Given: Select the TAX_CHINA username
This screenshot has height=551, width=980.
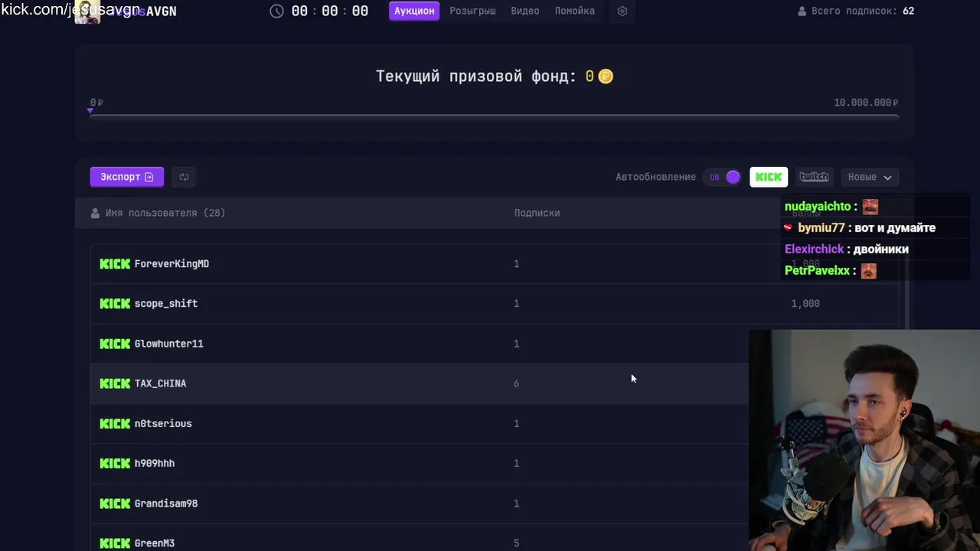Looking at the screenshot, I should click(x=160, y=383).
